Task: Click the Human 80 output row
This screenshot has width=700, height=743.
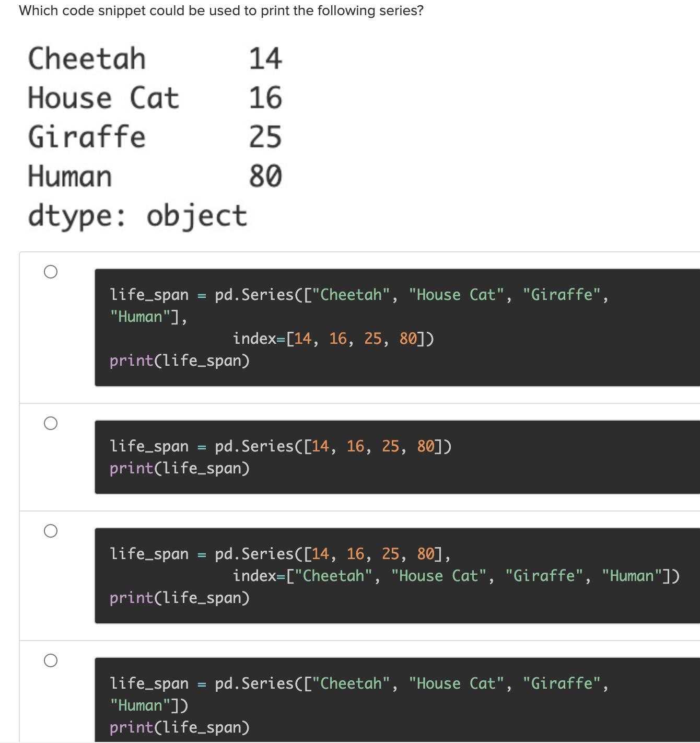Action: click(155, 176)
